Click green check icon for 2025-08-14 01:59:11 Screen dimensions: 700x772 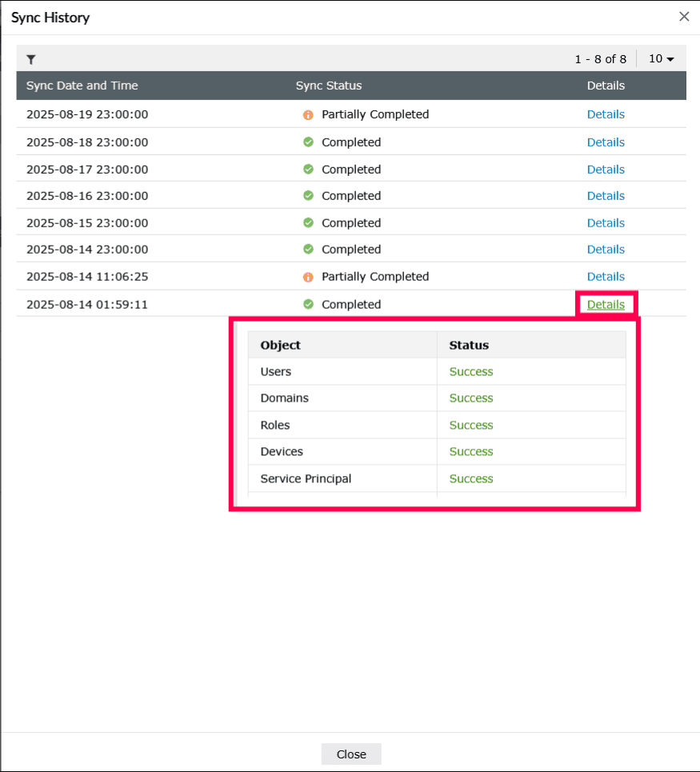click(308, 304)
